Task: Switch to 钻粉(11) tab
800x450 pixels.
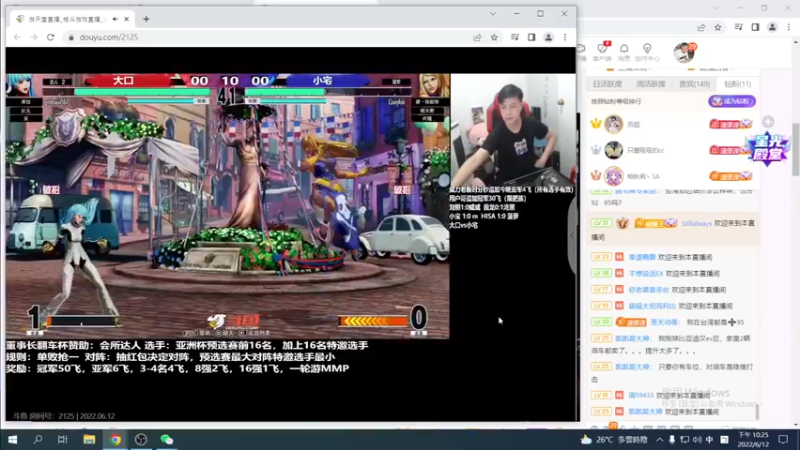Action: pos(737,84)
